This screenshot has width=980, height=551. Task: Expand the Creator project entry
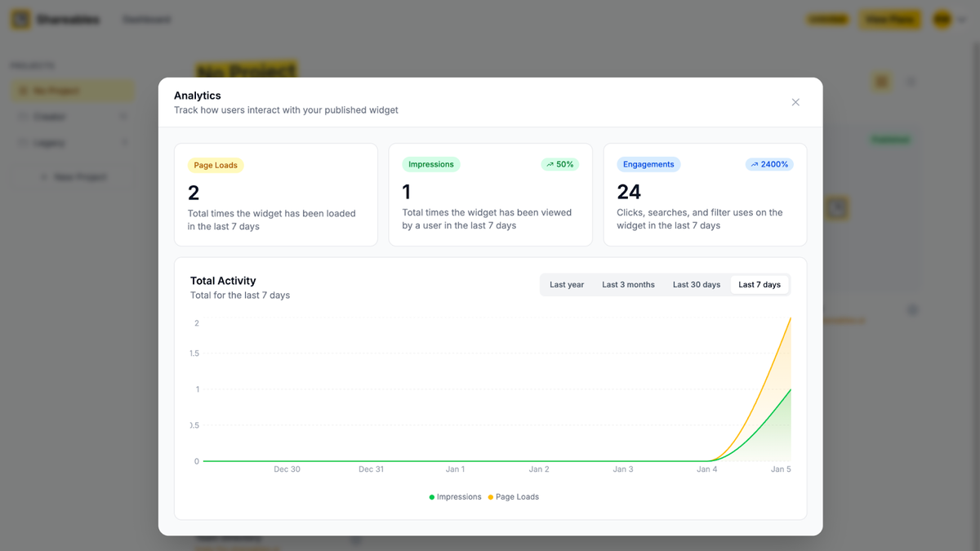(x=124, y=116)
